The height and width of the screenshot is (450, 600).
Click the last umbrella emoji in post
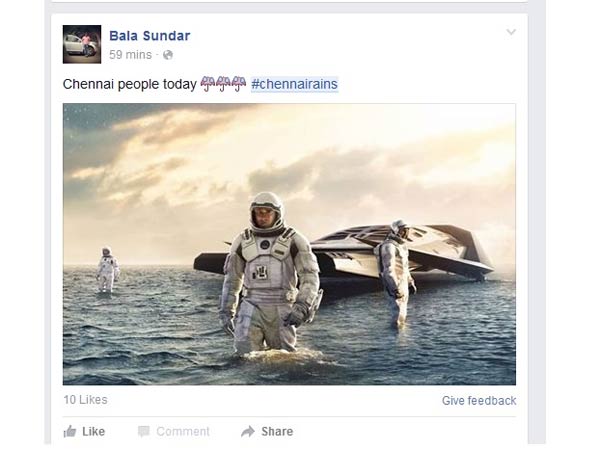point(239,84)
